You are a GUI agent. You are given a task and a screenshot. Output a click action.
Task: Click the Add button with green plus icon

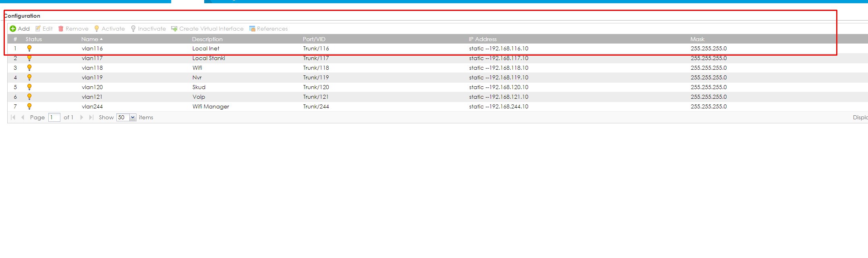20,29
